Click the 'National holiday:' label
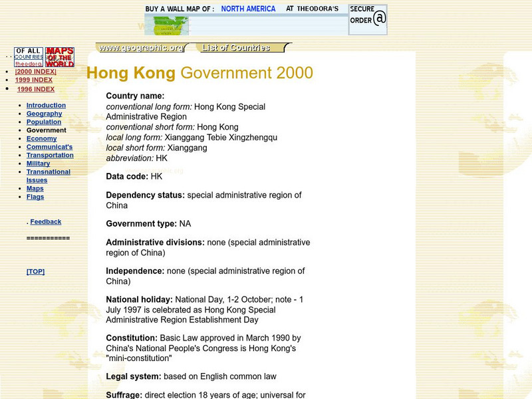This screenshot has width=532, height=399. (139, 300)
